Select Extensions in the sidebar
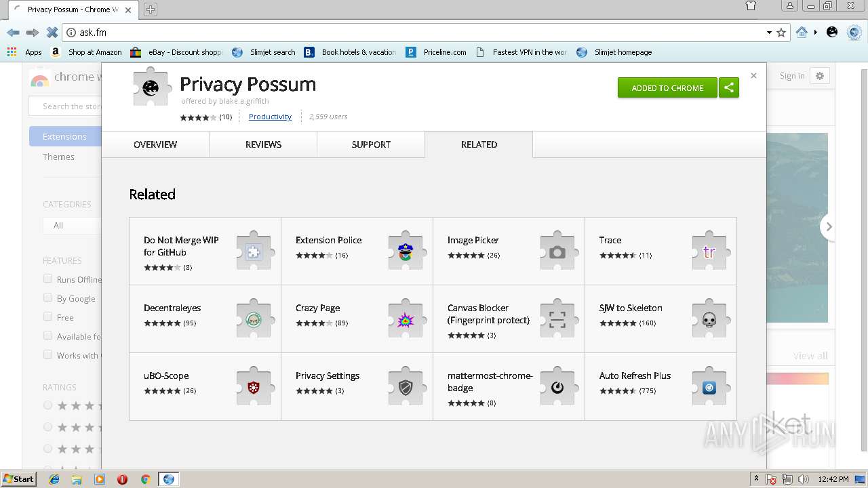This screenshot has width=868, height=488. (x=65, y=136)
